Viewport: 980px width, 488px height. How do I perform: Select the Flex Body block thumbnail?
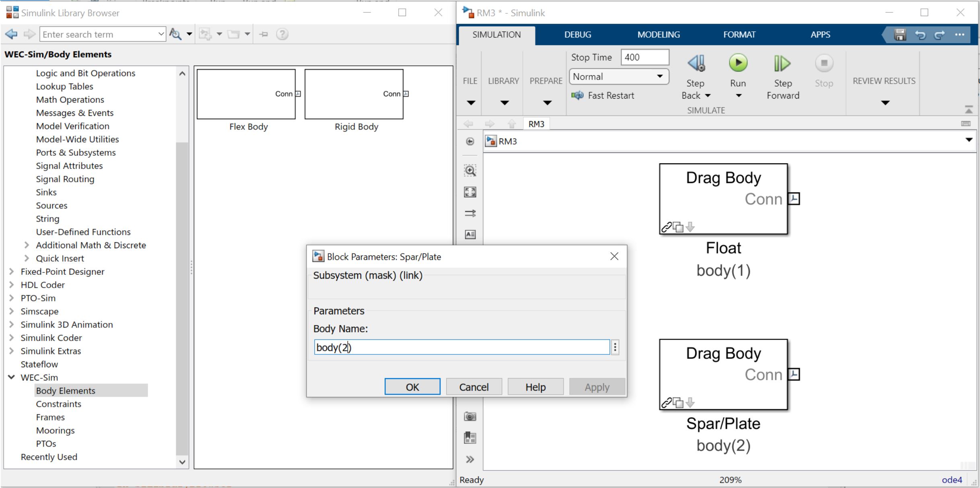coord(246,94)
